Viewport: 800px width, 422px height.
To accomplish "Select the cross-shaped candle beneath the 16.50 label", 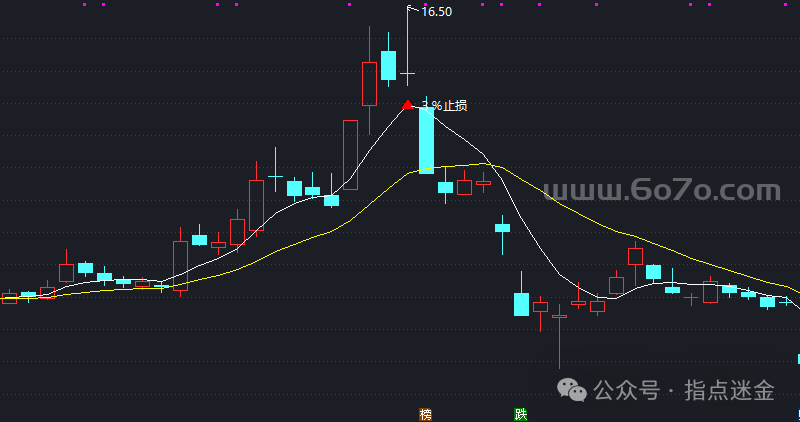I will coord(407,73).
